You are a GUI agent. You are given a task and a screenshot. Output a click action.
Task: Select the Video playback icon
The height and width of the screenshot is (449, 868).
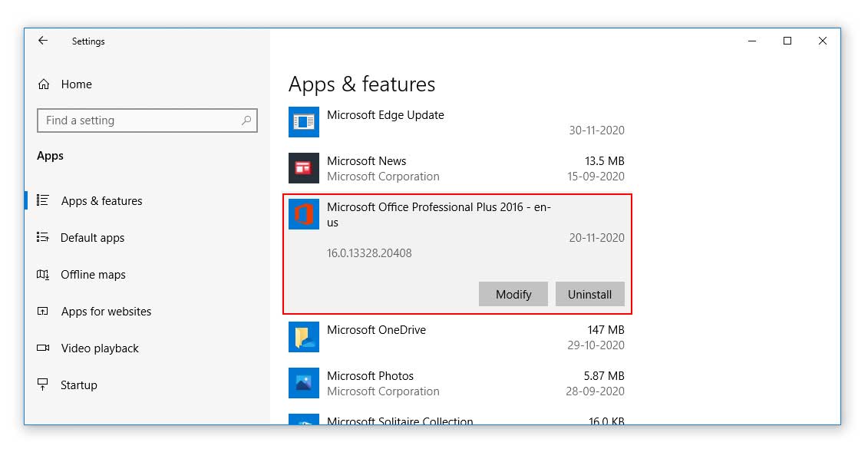point(43,348)
